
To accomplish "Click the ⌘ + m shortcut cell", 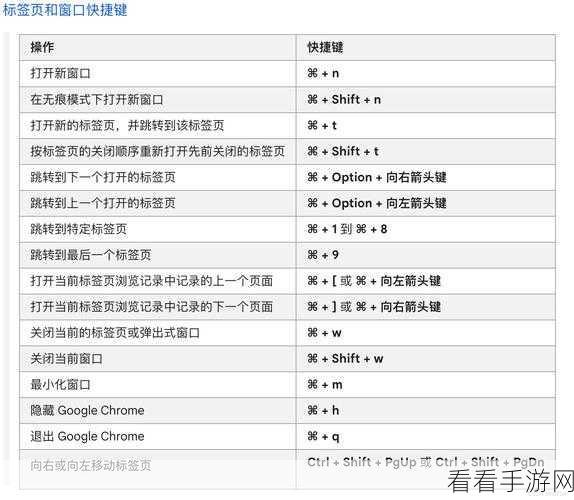I will [426, 385].
